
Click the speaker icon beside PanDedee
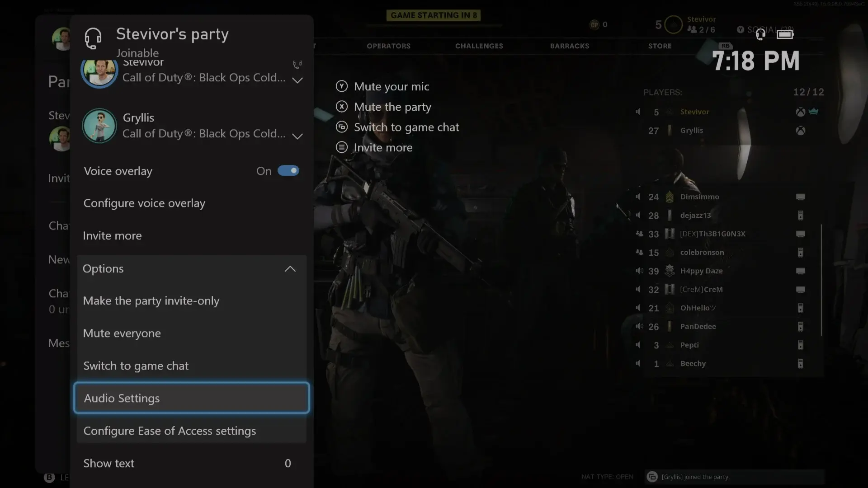click(639, 326)
